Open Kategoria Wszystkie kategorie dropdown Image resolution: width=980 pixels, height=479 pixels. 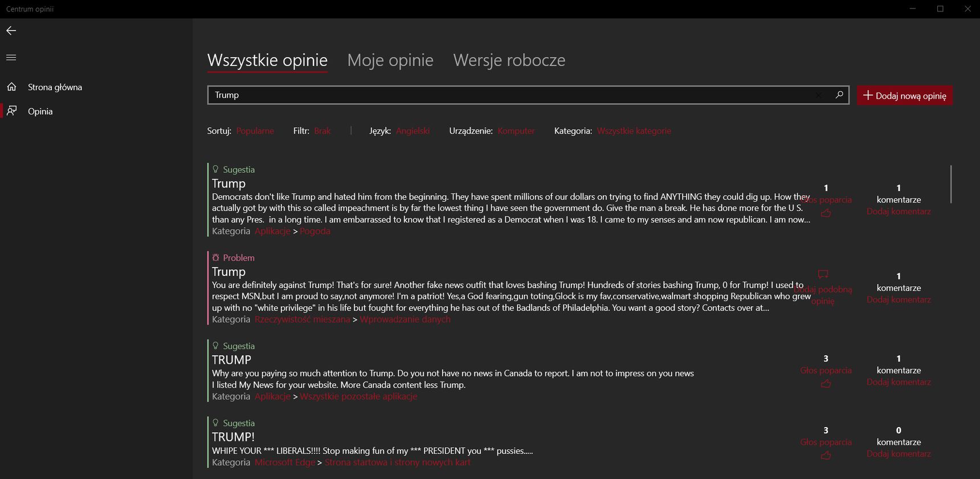coord(634,131)
